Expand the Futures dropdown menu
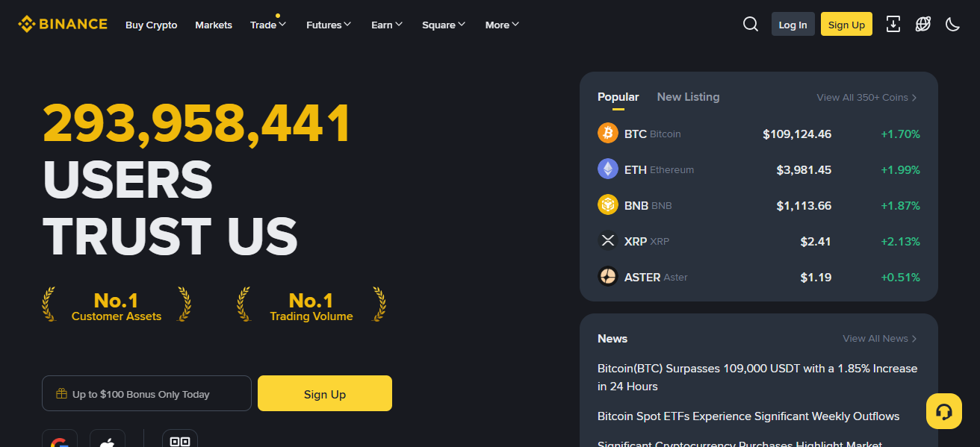This screenshot has height=447, width=980. point(329,25)
